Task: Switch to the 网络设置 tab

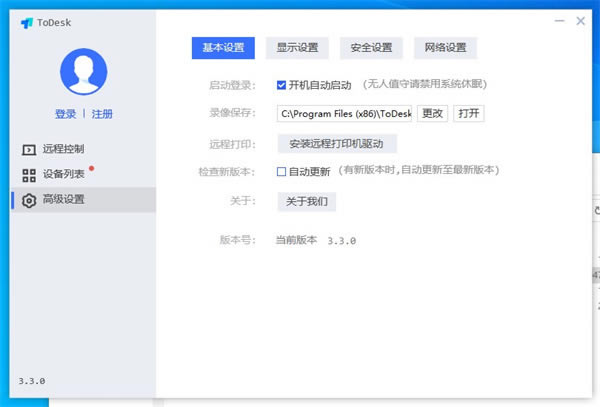Action: click(445, 48)
